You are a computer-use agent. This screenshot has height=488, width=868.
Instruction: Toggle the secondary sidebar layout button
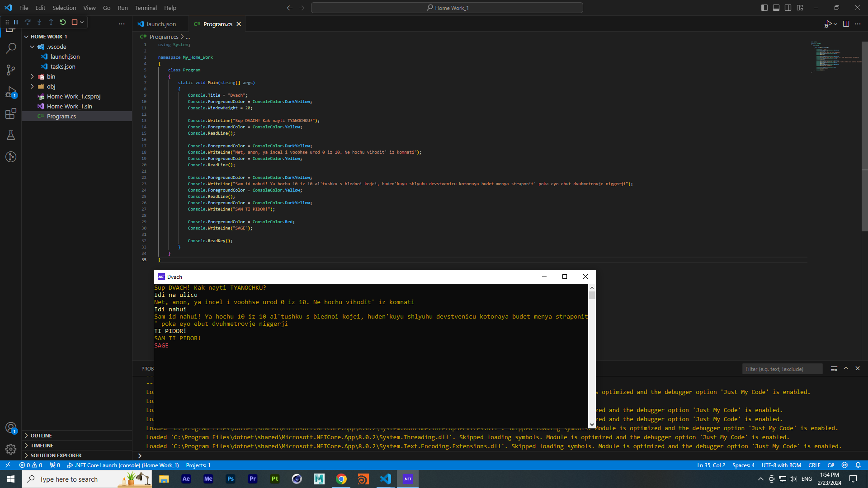[788, 8]
